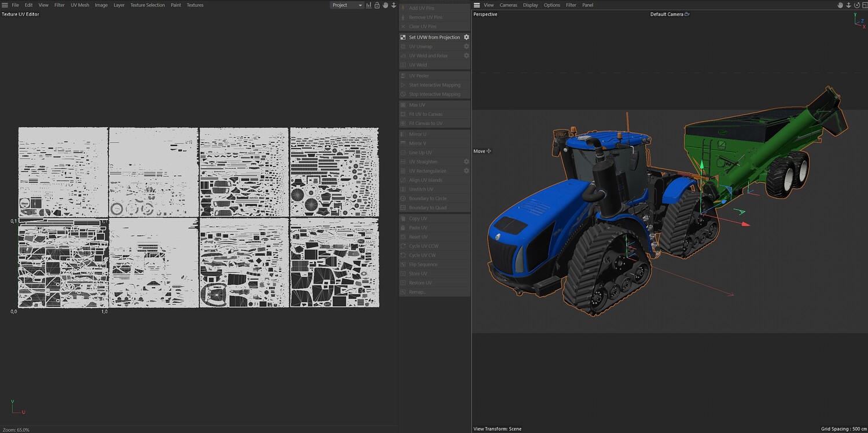The width and height of the screenshot is (868, 433).
Task: Click the Restore UV command
Action: tap(420, 283)
